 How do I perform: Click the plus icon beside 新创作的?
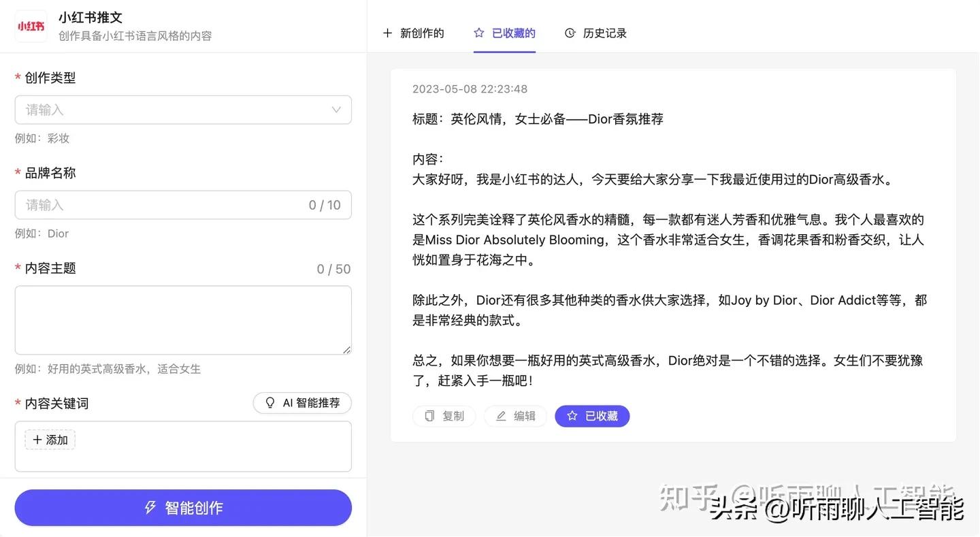(x=388, y=33)
